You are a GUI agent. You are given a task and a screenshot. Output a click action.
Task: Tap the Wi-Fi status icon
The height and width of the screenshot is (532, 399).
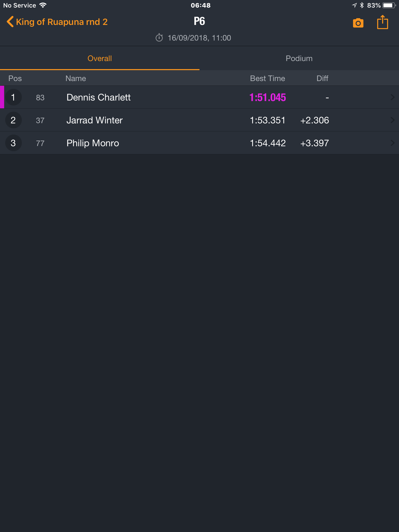tap(43, 5)
